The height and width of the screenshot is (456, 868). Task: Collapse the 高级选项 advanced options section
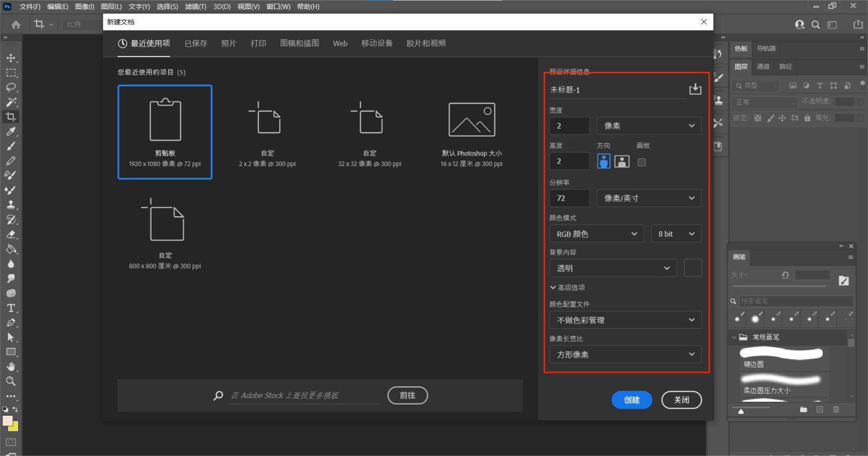tap(568, 288)
